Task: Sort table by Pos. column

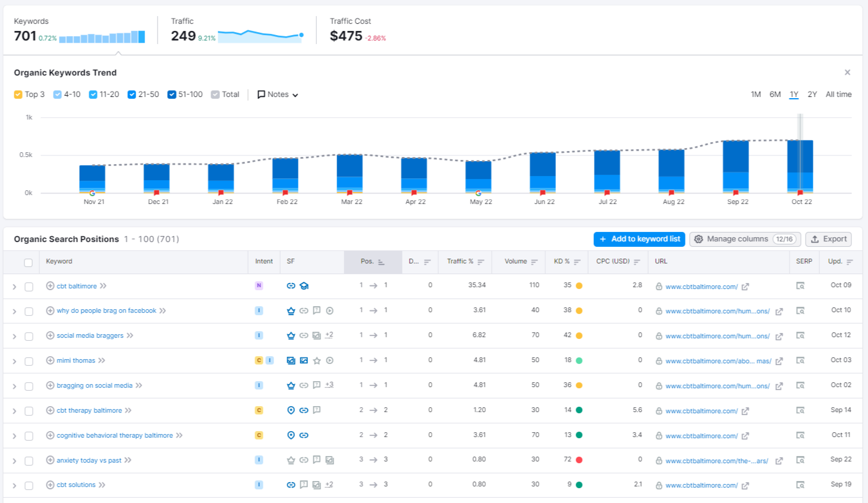Action: coord(373,262)
